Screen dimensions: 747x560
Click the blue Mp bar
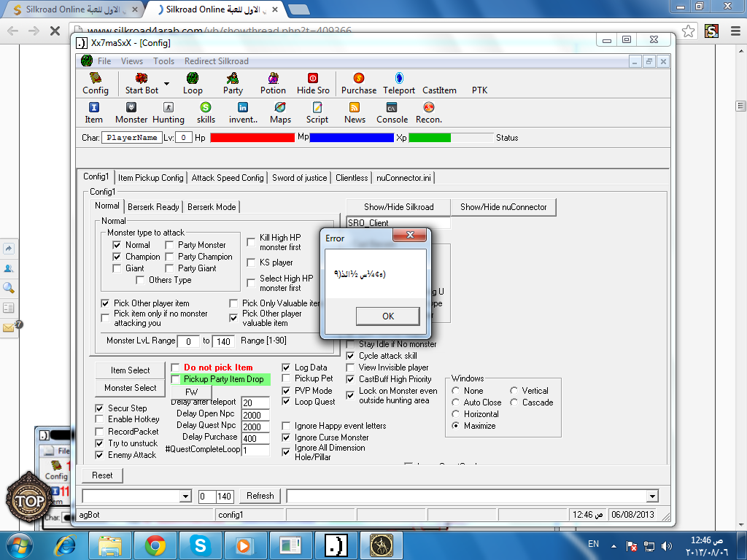[352, 138]
